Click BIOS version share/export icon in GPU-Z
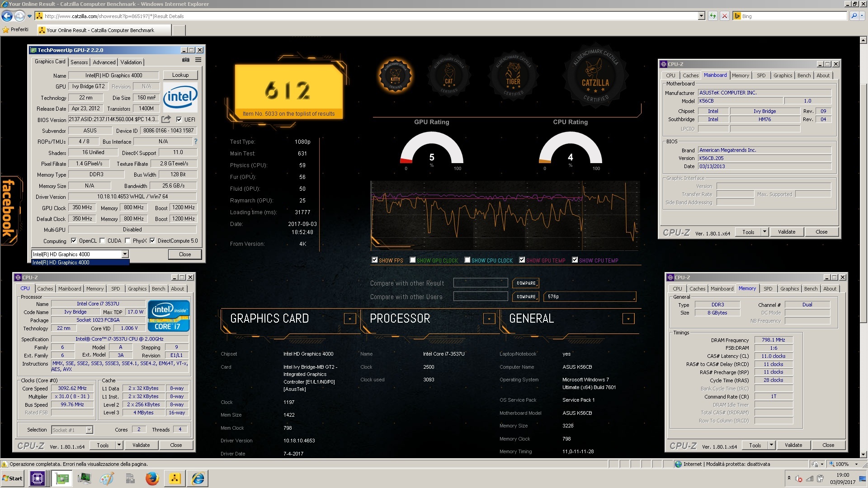The image size is (868, 488). pyautogui.click(x=166, y=119)
